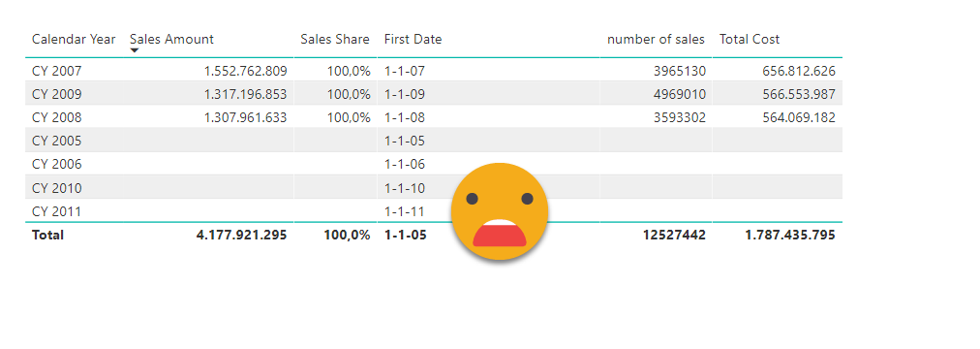Click the CY 2005 row label
980x349 pixels.
[x=57, y=141]
